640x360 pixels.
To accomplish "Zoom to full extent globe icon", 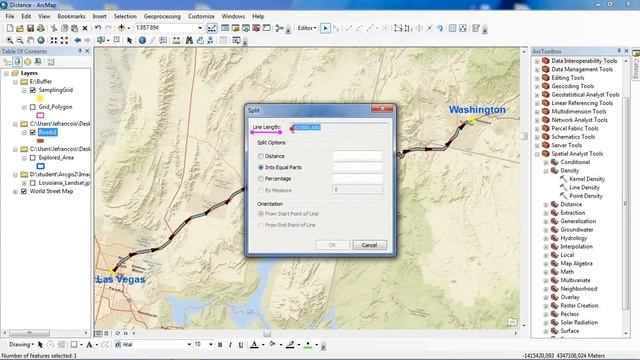I will pyautogui.click(x=41, y=40).
